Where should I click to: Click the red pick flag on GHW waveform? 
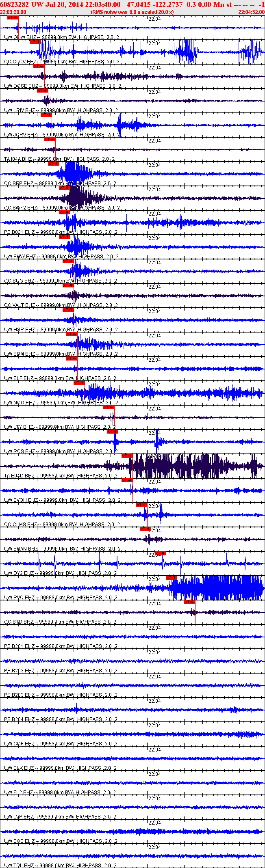coord(13,17)
